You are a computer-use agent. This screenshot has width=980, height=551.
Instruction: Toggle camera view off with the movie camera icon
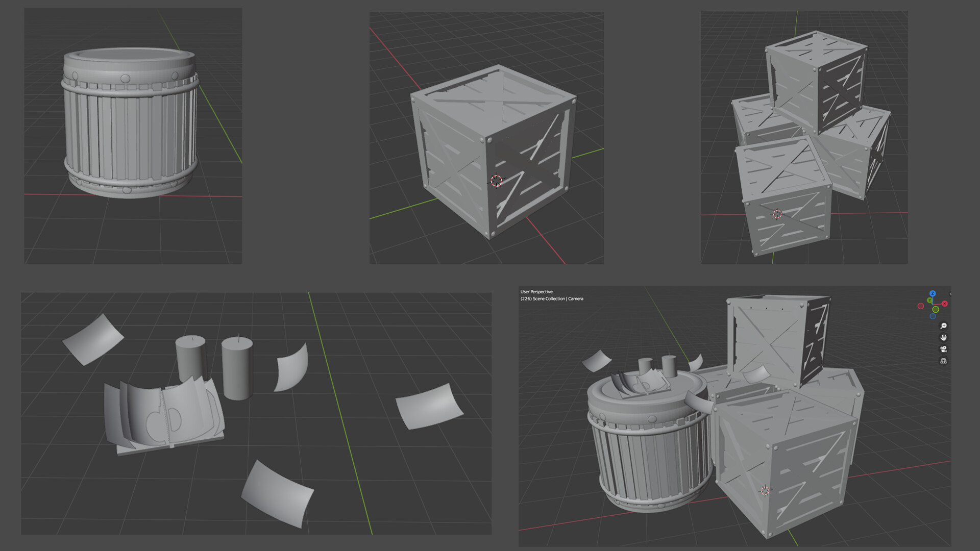[x=943, y=350]
